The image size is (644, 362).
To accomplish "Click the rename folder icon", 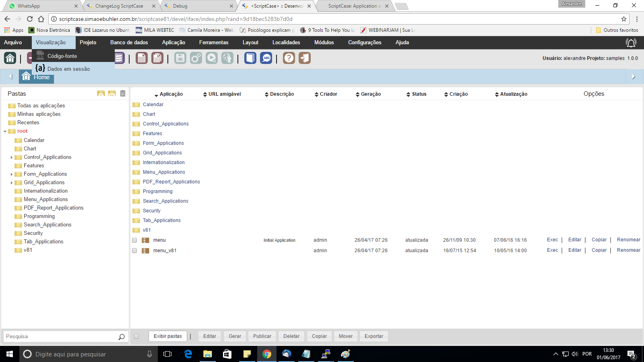I will point(112,94).
